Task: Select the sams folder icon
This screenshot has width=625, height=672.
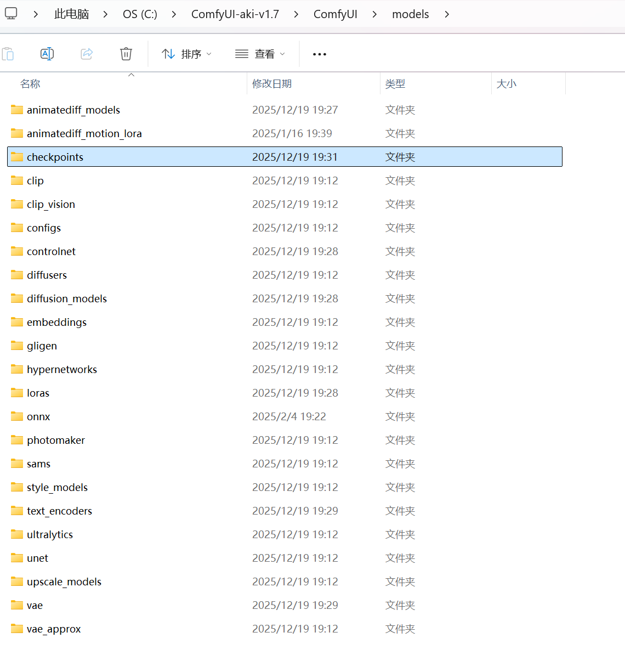Action: coord(17,464)
